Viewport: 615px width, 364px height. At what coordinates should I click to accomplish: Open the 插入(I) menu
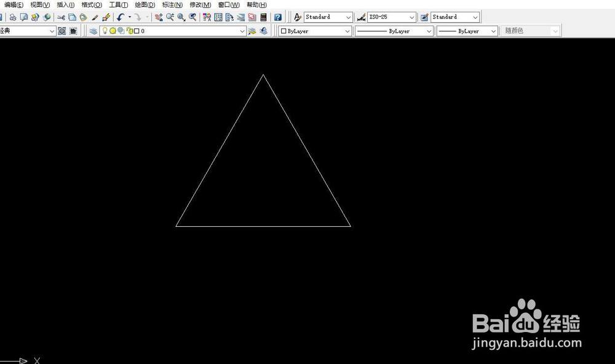coord(66,5)
